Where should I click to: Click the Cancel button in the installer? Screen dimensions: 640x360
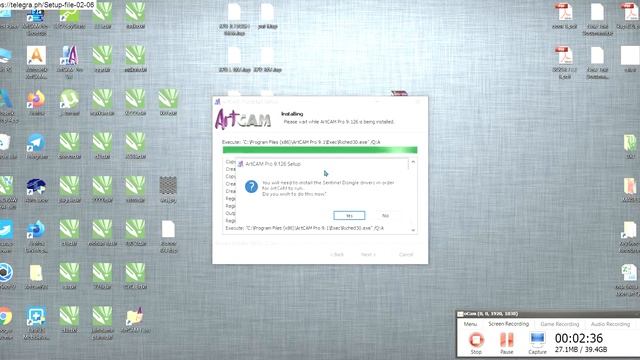pyautogui.click(x=406, y=254)
